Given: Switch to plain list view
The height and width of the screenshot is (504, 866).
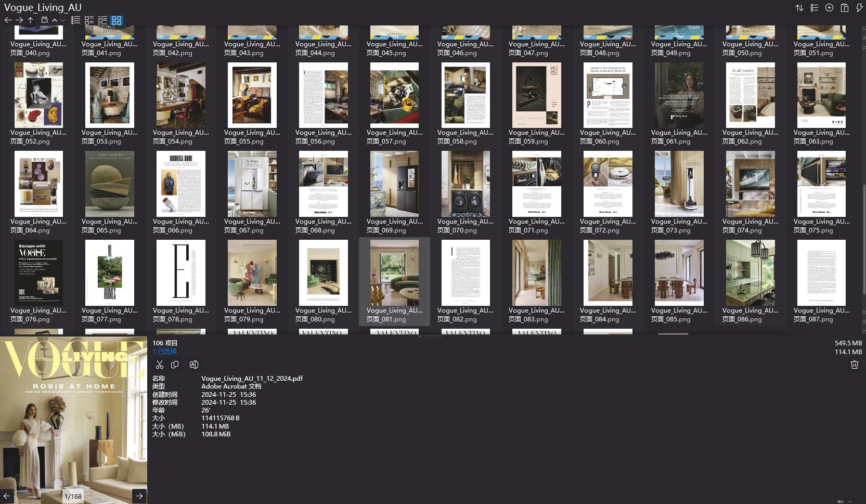Looking at the screenshot, I should tap(76, 20).
